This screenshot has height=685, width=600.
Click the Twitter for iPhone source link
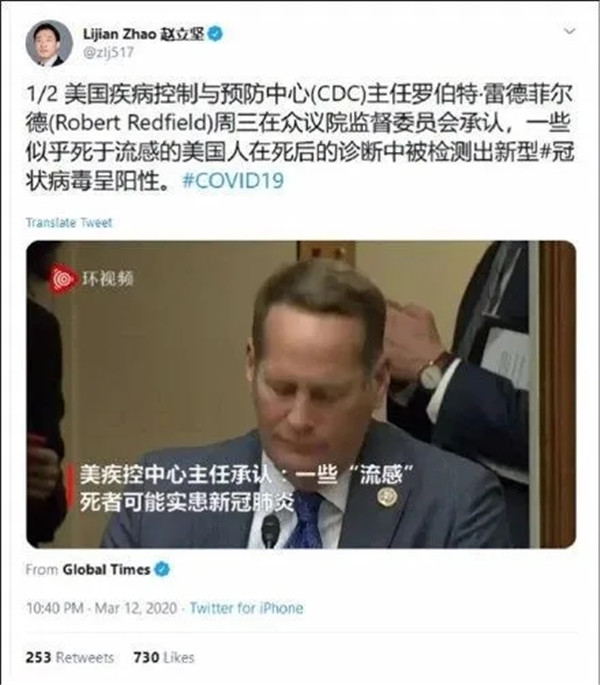pos(246,608)
